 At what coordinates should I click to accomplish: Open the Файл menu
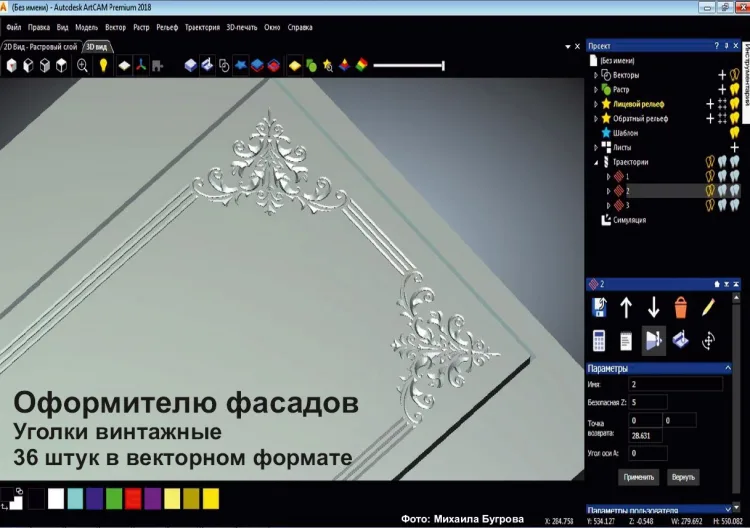[x=13, y=27]
